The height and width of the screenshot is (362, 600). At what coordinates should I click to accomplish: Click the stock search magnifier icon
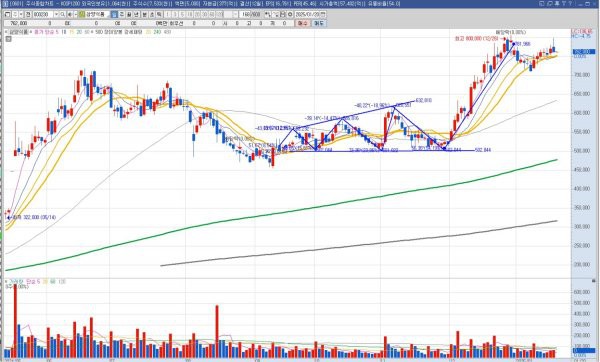pos(62,14)
